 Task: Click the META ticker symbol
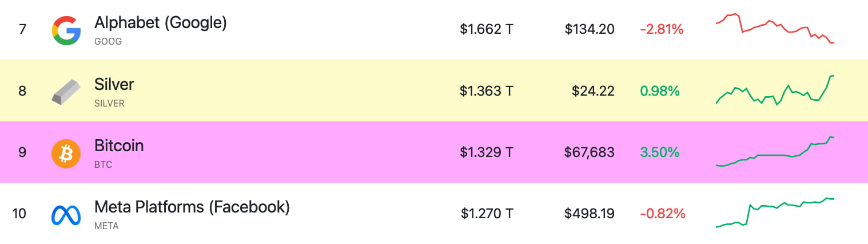click(x=106, y=226)
